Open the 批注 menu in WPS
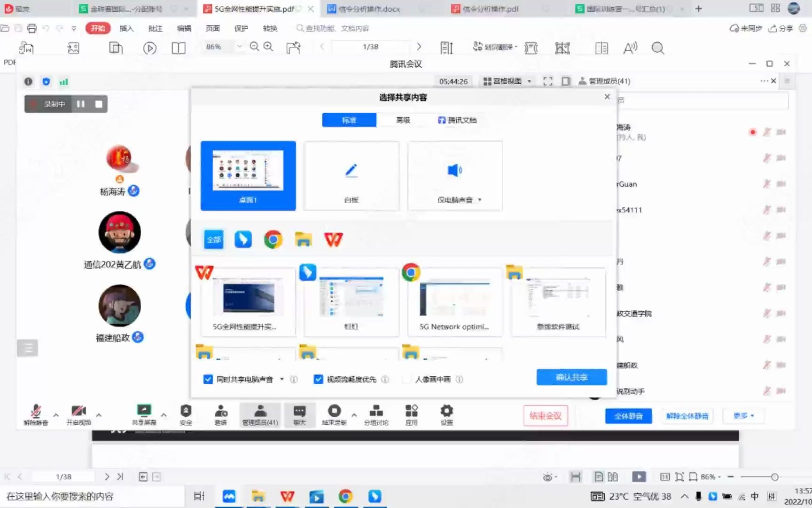Viewport: 812px width, 508px height. (x=155, y=28)
